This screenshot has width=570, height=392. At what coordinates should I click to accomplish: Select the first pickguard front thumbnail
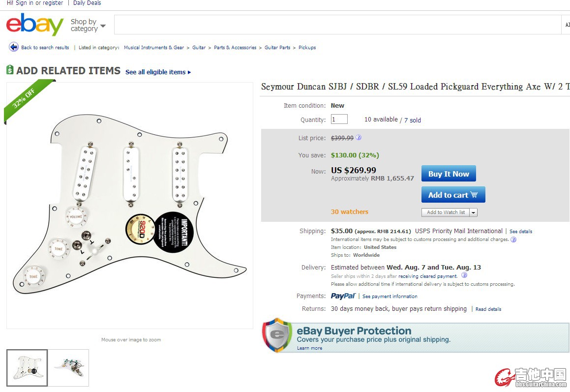27,367
